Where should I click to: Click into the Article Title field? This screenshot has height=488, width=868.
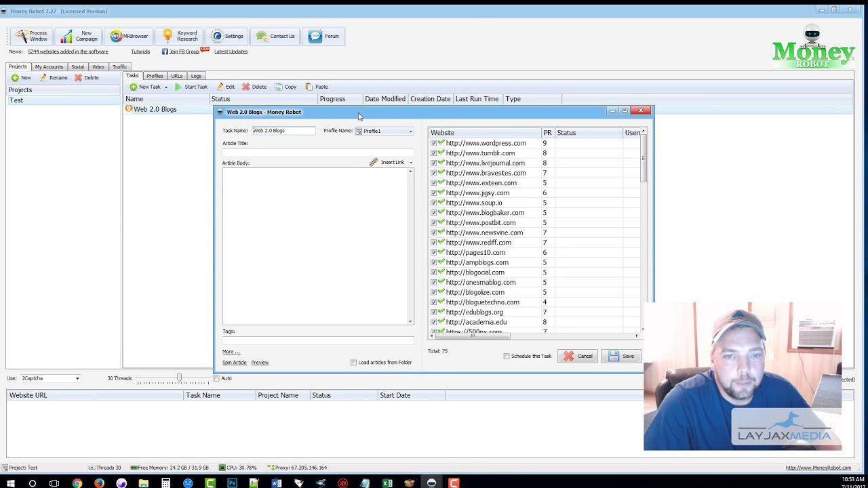pos(318,152)
